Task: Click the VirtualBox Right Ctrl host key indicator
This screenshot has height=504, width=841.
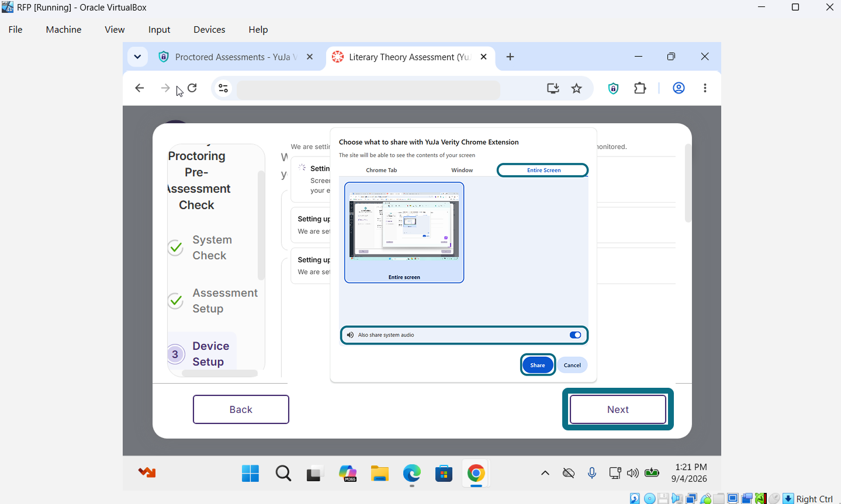Action: (x=814, y=499)
